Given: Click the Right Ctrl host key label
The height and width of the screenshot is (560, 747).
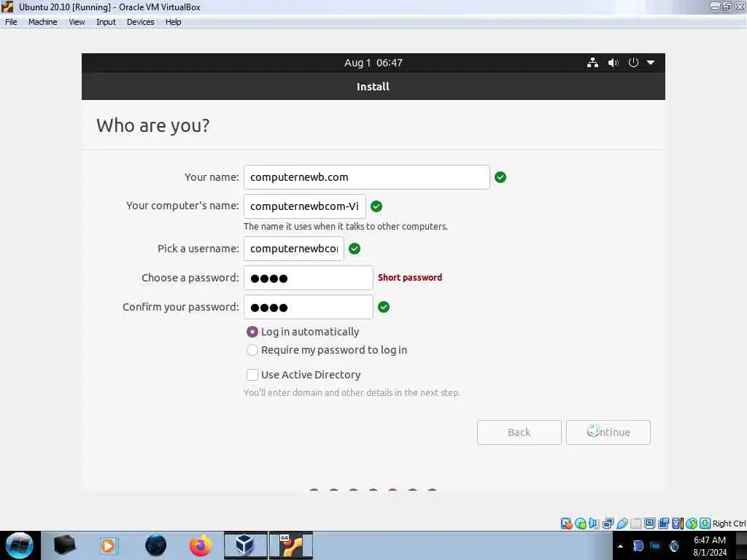Looking at the screenshot, I should click(x=729, y=524).
